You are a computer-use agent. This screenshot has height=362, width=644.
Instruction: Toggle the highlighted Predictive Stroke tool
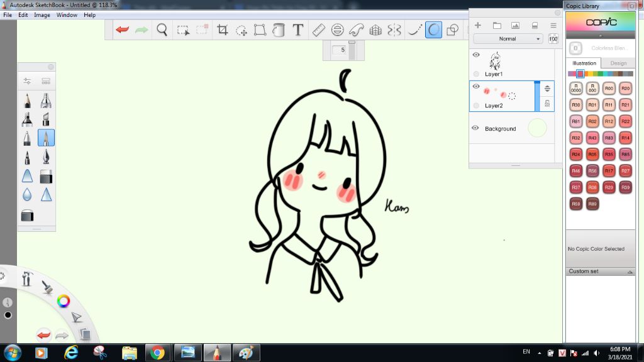433,30
